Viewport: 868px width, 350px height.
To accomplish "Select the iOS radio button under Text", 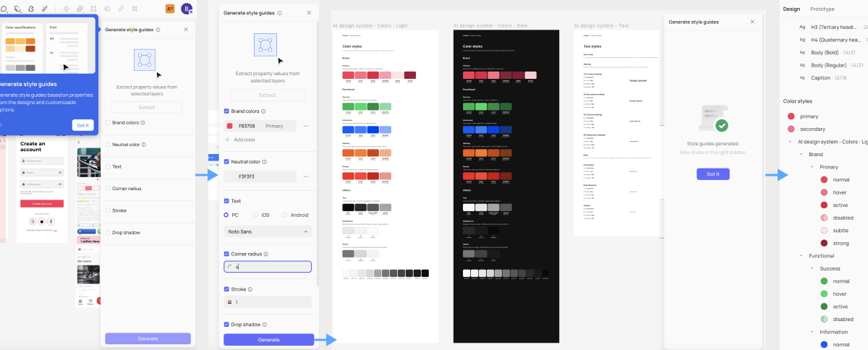I will click(x=255, y=215).
